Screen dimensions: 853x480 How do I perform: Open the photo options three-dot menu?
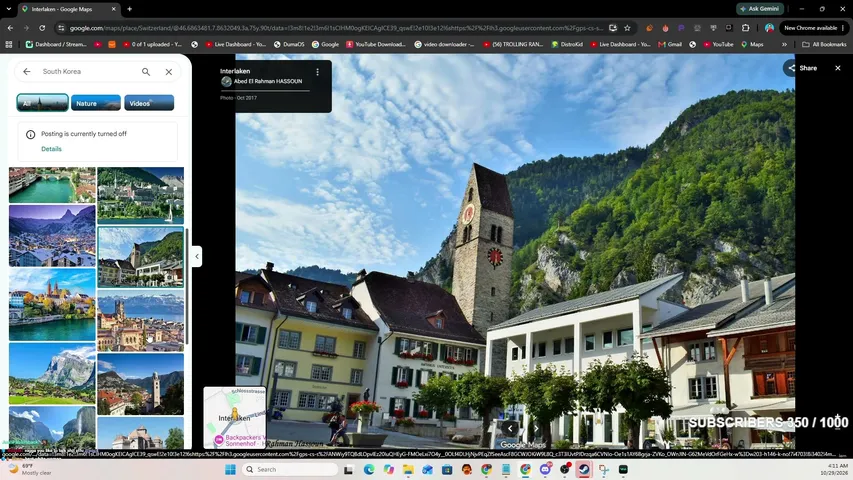point(318,71)
